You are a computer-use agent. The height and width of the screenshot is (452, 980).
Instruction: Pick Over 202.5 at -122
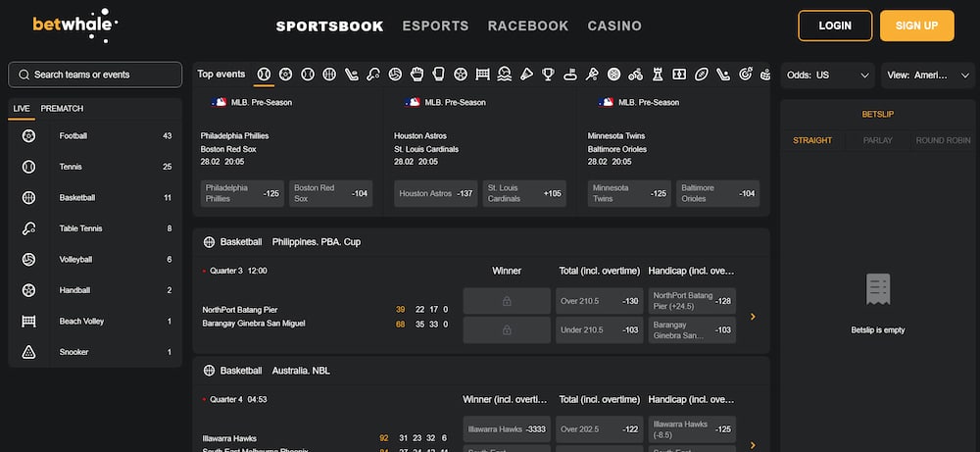point(600,429)
